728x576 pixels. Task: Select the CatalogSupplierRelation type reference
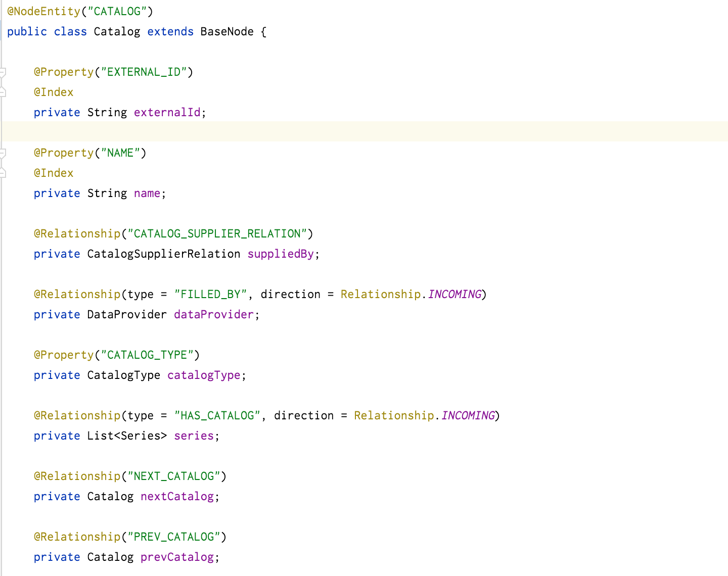(x=163, y=254)
